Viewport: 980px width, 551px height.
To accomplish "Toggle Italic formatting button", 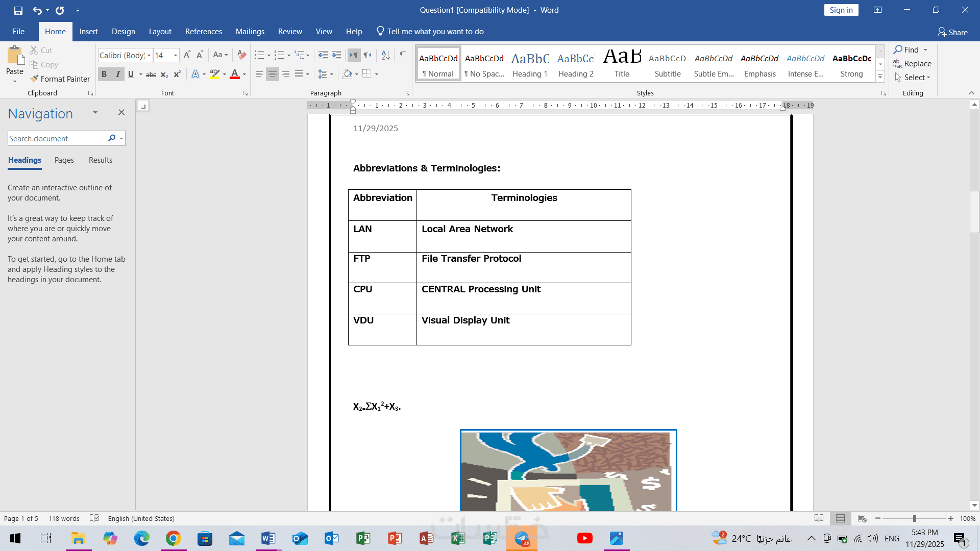I will tap(118, 74).
